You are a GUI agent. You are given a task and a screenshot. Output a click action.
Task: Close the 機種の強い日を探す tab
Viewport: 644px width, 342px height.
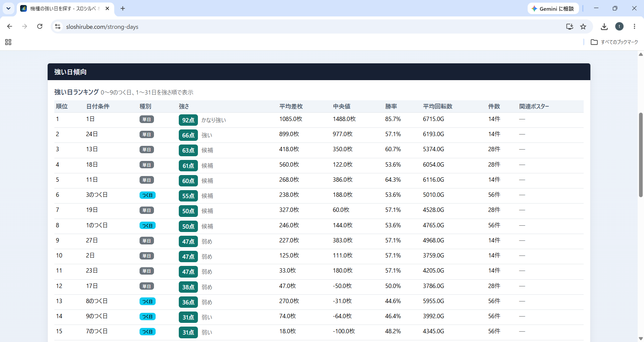(107, 8)
